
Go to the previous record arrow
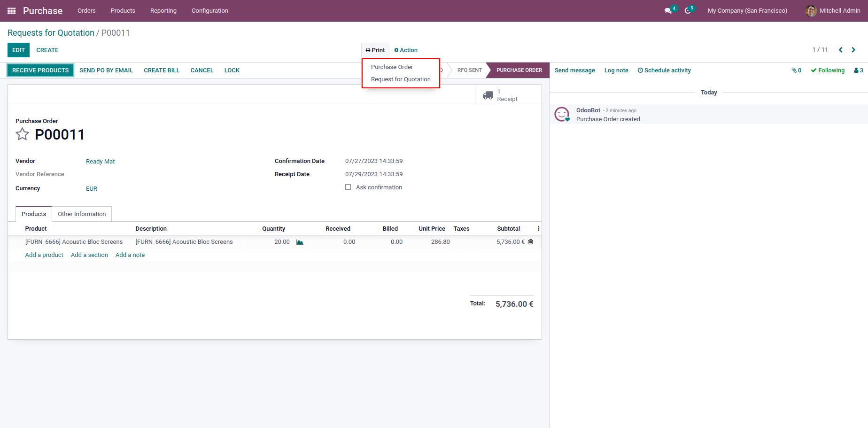tap(841, 50)
